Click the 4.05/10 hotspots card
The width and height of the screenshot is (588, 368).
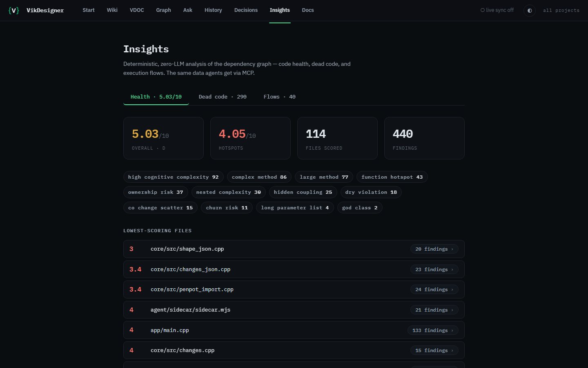[x=250, y=138]
